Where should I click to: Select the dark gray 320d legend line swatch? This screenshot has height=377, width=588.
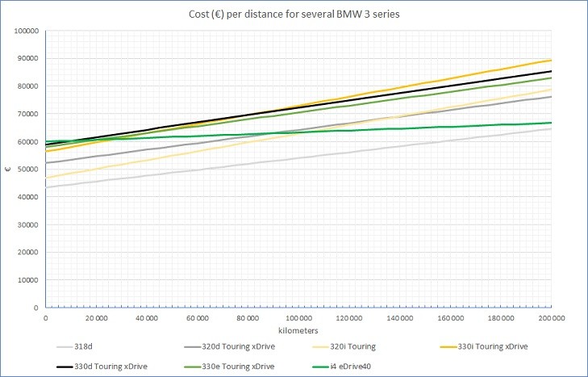pos(193,347)
